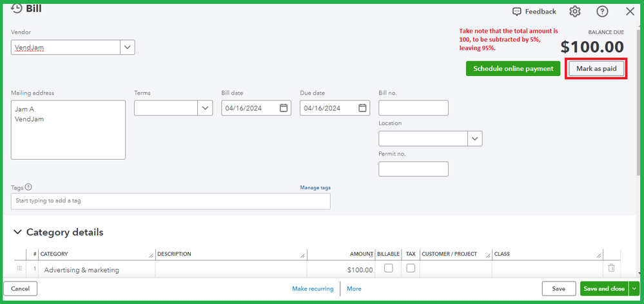Screen dimensions: 644x304
Task: Click $100.00 amount cell in row 1
Action: 341,270
